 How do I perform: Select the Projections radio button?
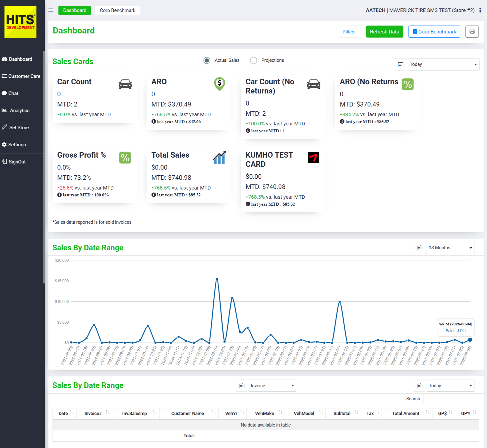tap(253, 61)
